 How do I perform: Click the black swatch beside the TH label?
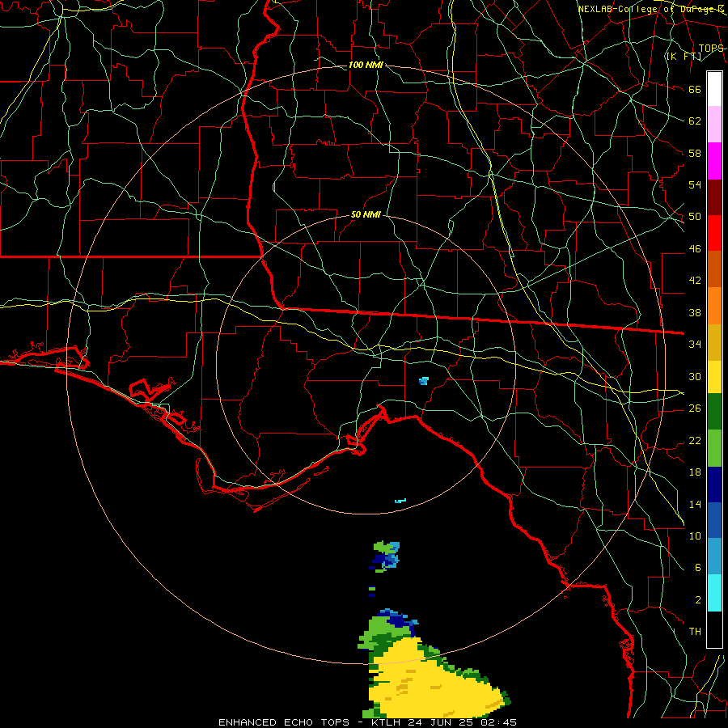714,629
